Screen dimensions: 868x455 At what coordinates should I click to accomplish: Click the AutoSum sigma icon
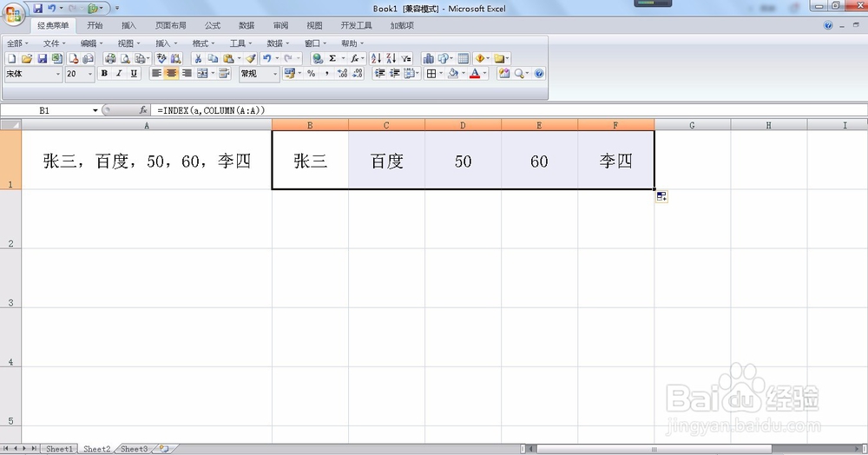[x=332, y=59]
